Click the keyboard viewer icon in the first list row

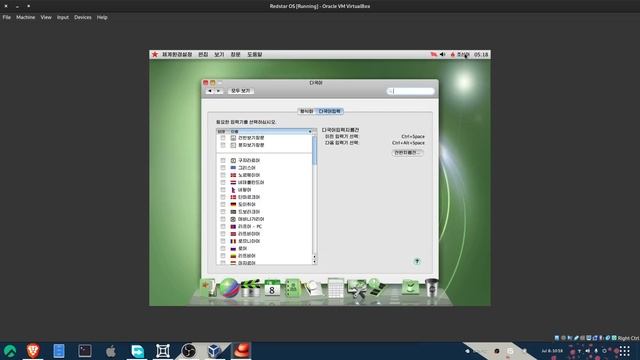(233, 138)
